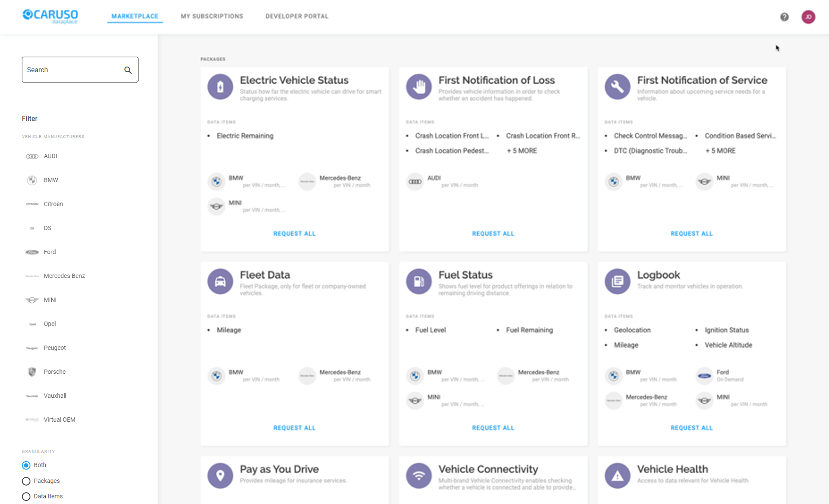Request all for Electric Vehicle Status

point(294,234)
